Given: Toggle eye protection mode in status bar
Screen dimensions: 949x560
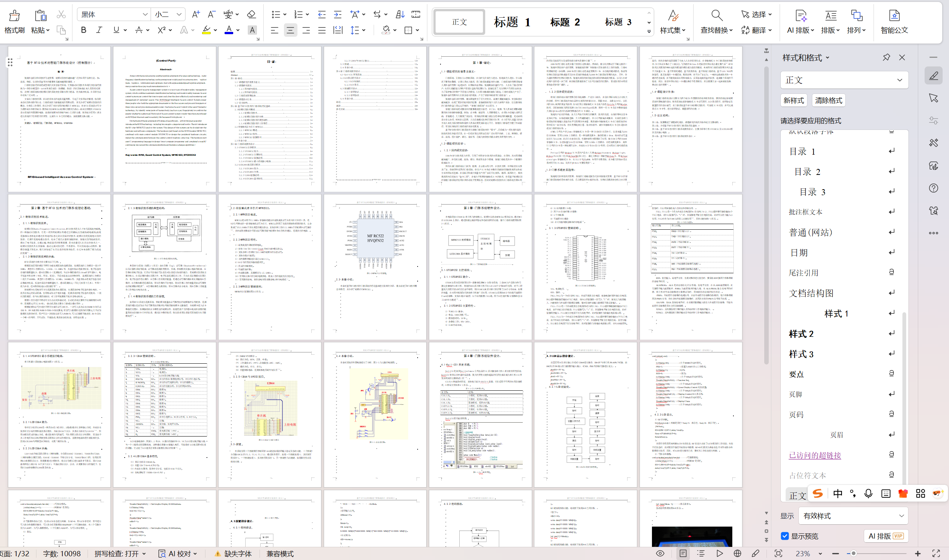Looking at the screenshot, I should [660, 554].
